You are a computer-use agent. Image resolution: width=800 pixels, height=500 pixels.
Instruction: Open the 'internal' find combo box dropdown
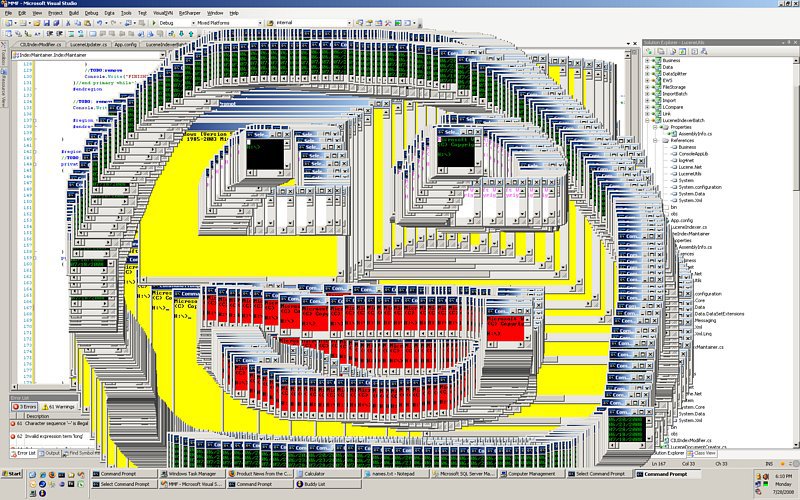point(349,23)
